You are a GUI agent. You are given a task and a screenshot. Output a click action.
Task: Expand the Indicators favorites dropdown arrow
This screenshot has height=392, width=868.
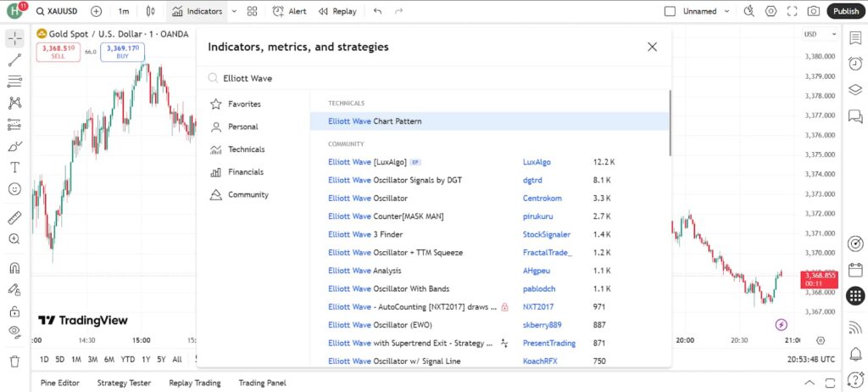[x=234, y=11]
